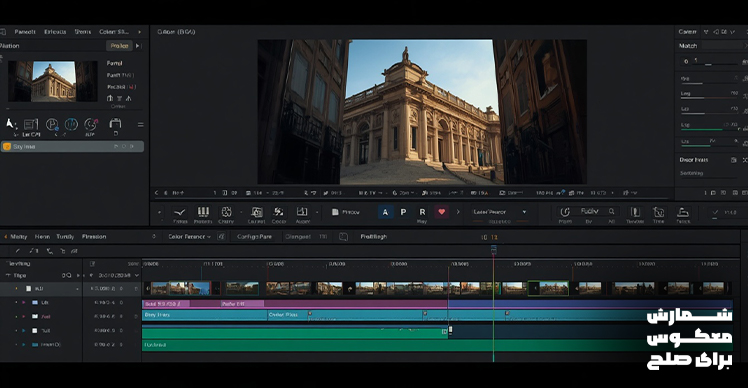Collapse the orange arrow at timeline tabs start
The height and width of the screenshot is (388, 748).
click(6, 237)
